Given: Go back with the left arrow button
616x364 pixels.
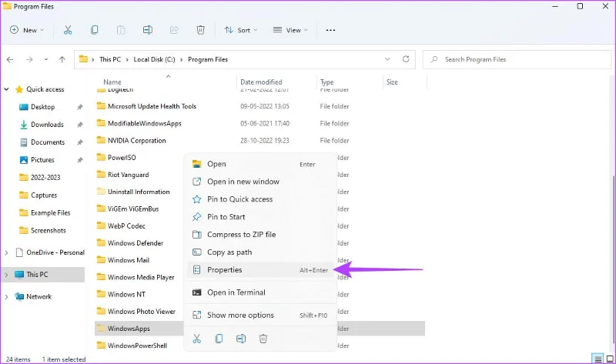Looking at the screenshot, I should click(10, 59).
